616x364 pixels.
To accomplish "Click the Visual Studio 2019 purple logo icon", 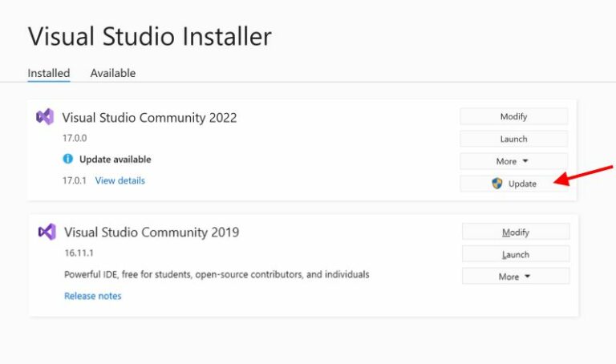I will tap(47, 233).
